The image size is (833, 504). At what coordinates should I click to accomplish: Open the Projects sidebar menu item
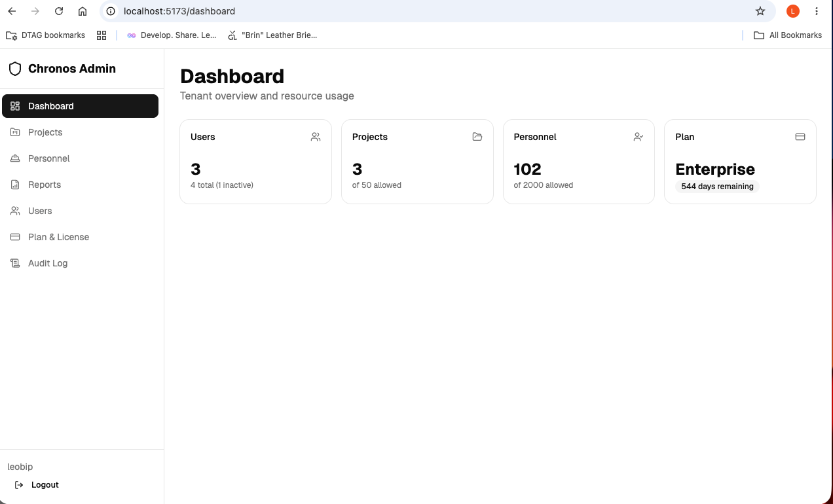point(80,132)
